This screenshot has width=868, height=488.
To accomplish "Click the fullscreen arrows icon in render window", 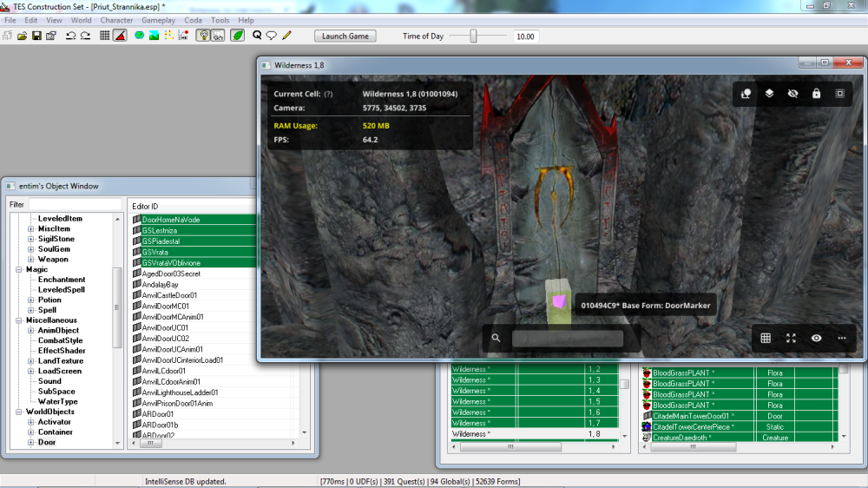I will point(791,338).
